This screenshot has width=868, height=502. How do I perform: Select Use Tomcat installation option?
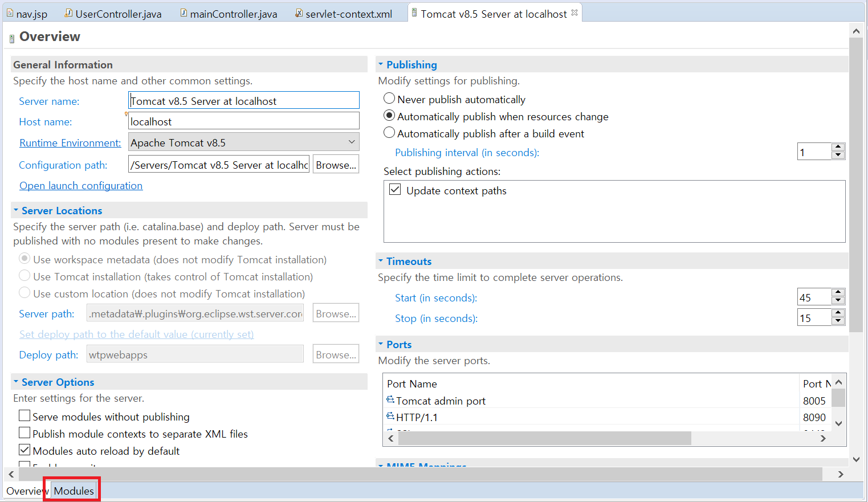pyautogui.click(x=25, y=276)
